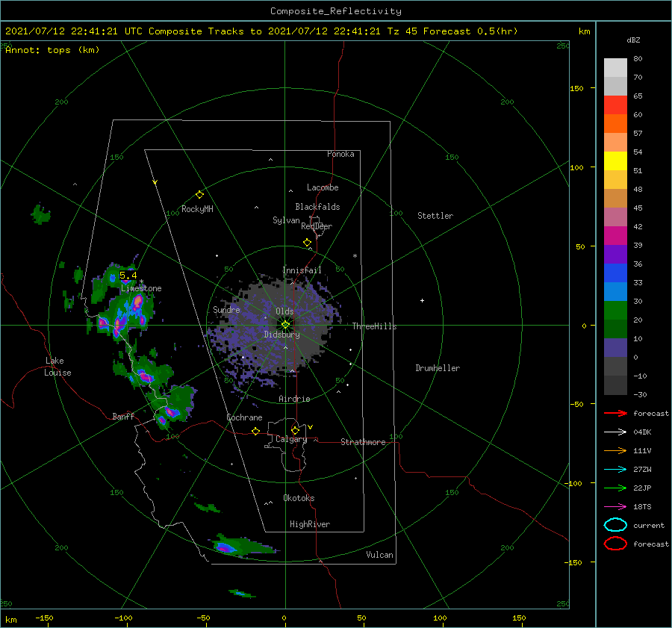Viewport: 672px width, 628px height.
Task: Click yellow diamond marker near RockyMH
Action: click(199, 195)
